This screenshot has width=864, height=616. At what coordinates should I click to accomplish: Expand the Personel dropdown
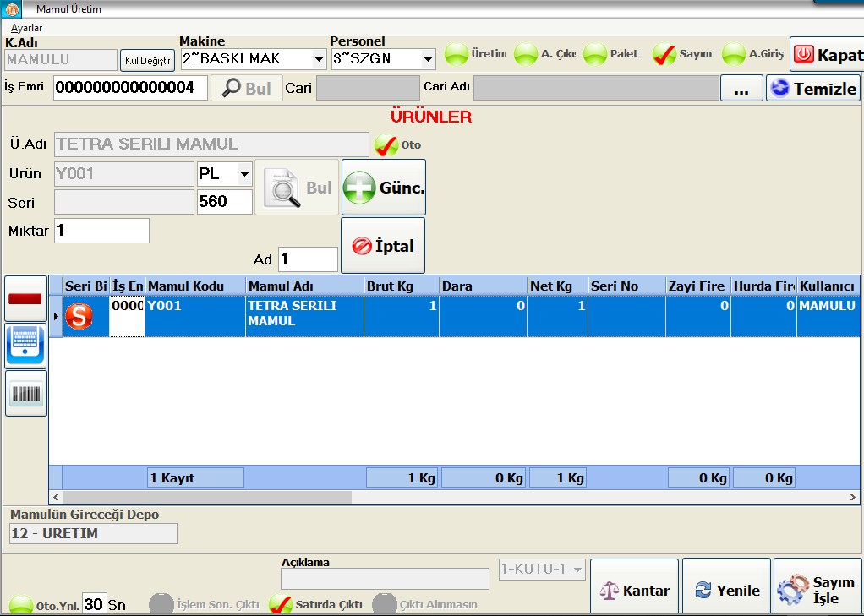428,59
